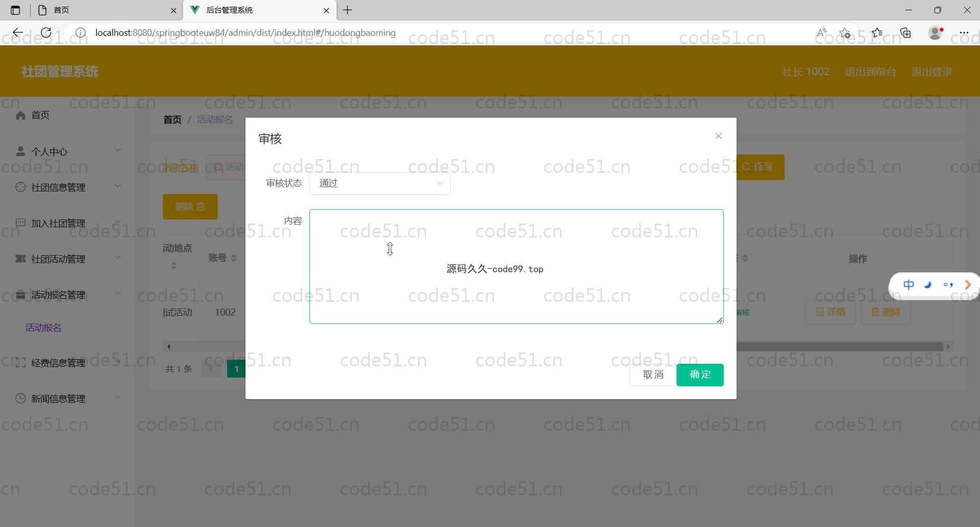Click the 取消 button
This screenshot has width=980, height=527.
click(x=653, y=375)
